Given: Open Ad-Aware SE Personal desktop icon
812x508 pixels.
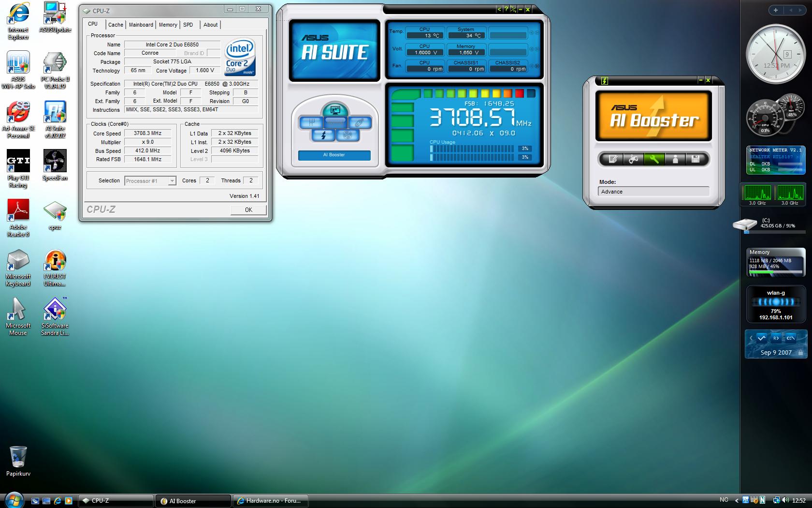Looking at the screenshot, I should click(x=18, y=120).
